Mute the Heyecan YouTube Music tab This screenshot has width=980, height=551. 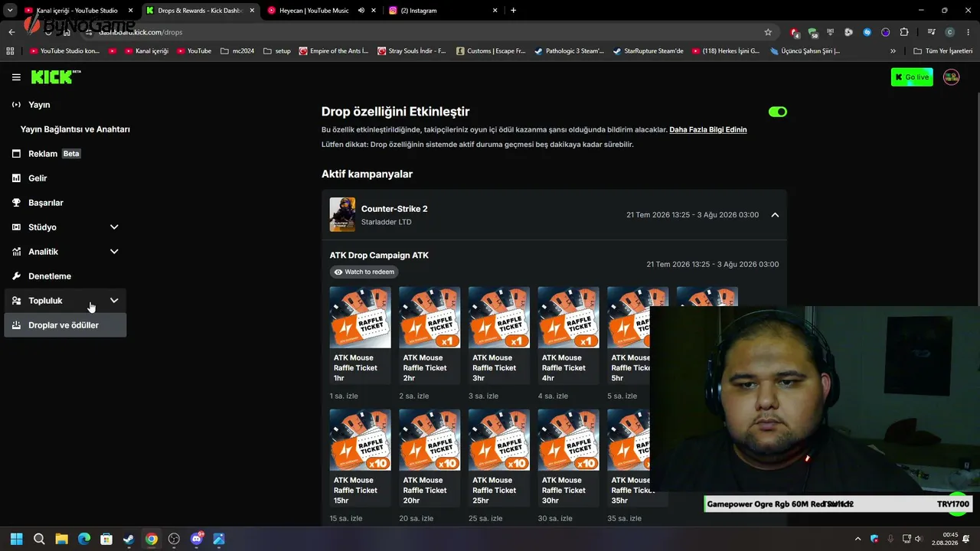pyautogui.click(x=361, y=11)
